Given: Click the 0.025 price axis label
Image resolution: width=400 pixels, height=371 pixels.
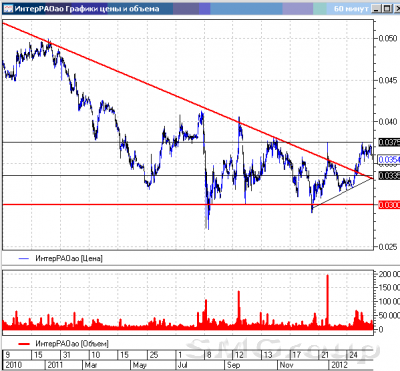Looking at the screenshot, I should [388, 247].
